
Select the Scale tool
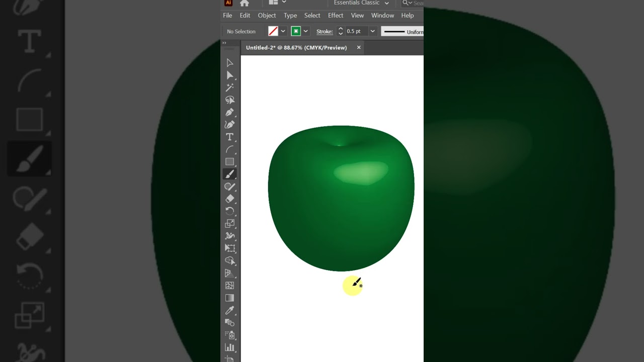[229, 223]
